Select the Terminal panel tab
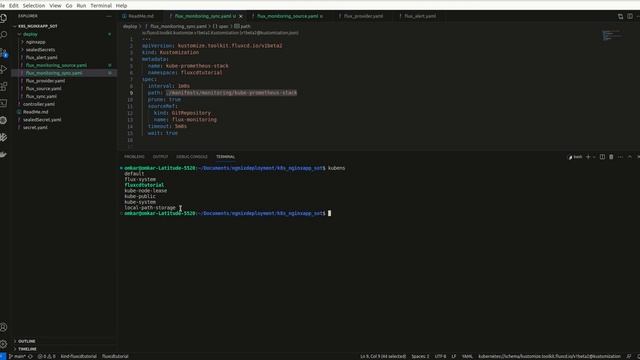This screenshot has height=360, width=640. click(x=225, y=157)
